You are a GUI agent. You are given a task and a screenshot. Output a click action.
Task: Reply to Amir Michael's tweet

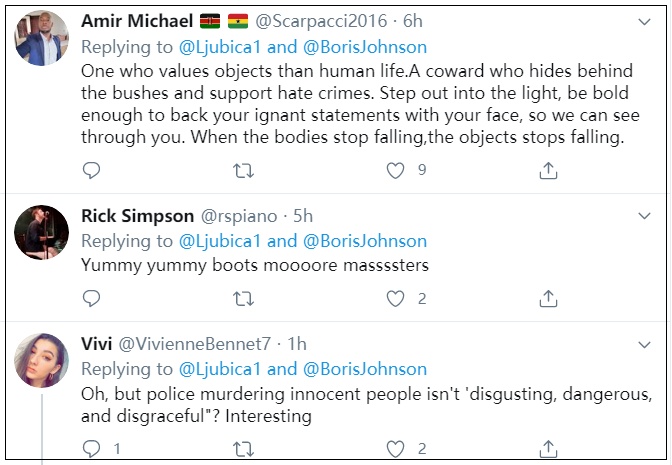[x=91, y=170]
